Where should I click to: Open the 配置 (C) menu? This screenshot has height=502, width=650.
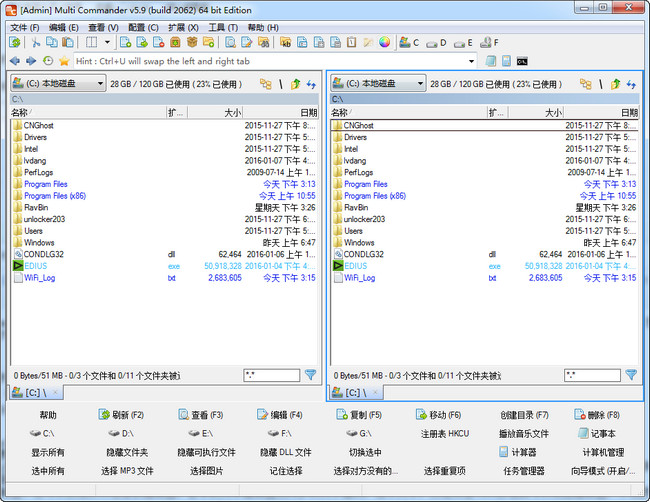pyautogui.click(x=143, y=28)
